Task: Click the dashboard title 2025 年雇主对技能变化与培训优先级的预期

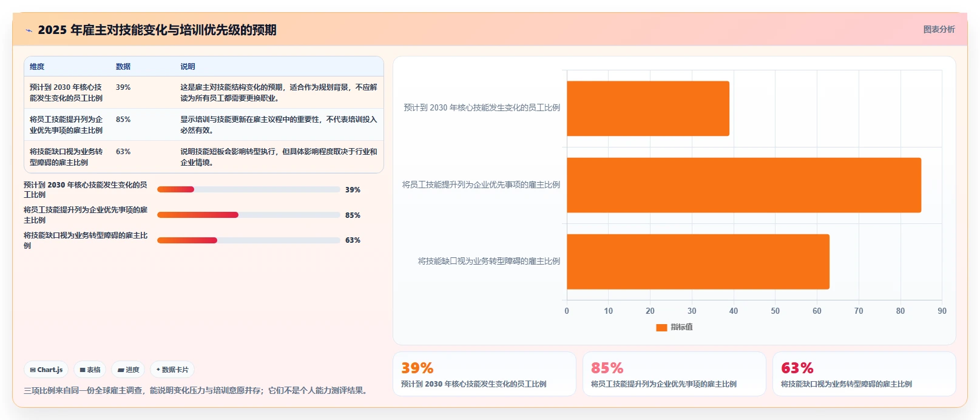Action: point(157,30)
